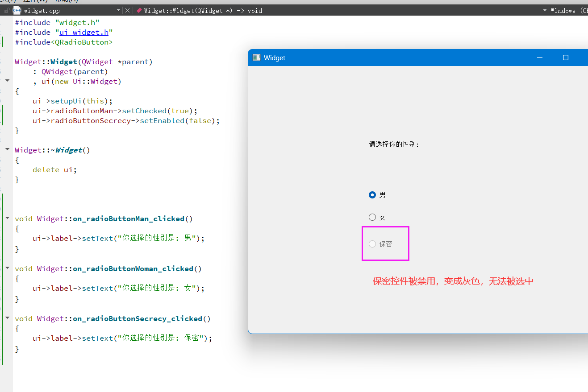Screen dimensions: 588x392
Task: Collapse the on_radioButtonMan_clicked function fold arrow
Action: click(x=7, y=218)
